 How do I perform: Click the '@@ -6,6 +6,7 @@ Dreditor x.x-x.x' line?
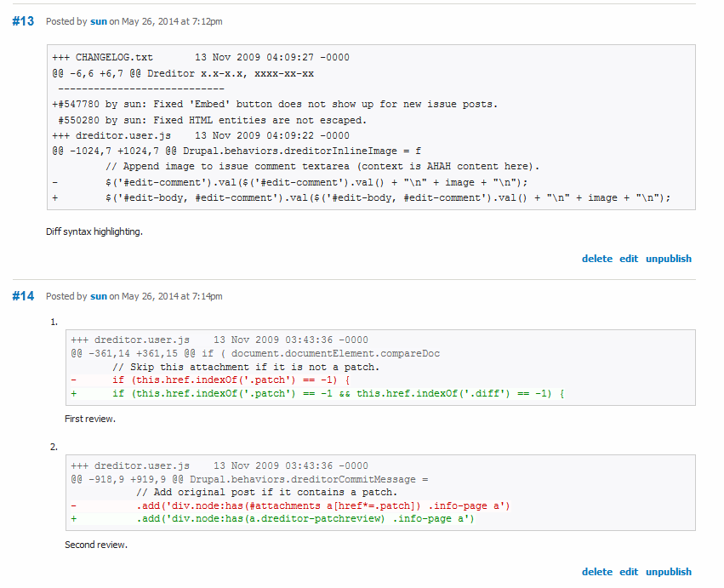pos(183,73)
